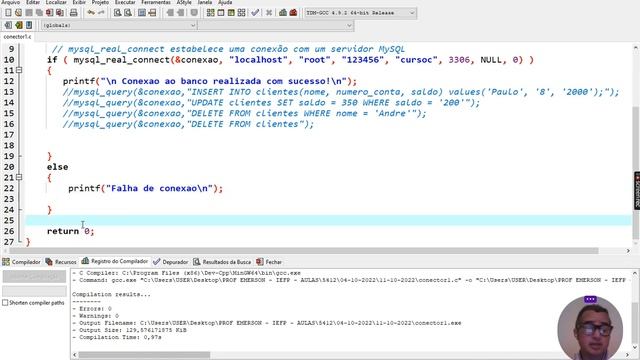Open the Editar menu
Viewport: 640px width, 360px height.
(x=33, y=2)
